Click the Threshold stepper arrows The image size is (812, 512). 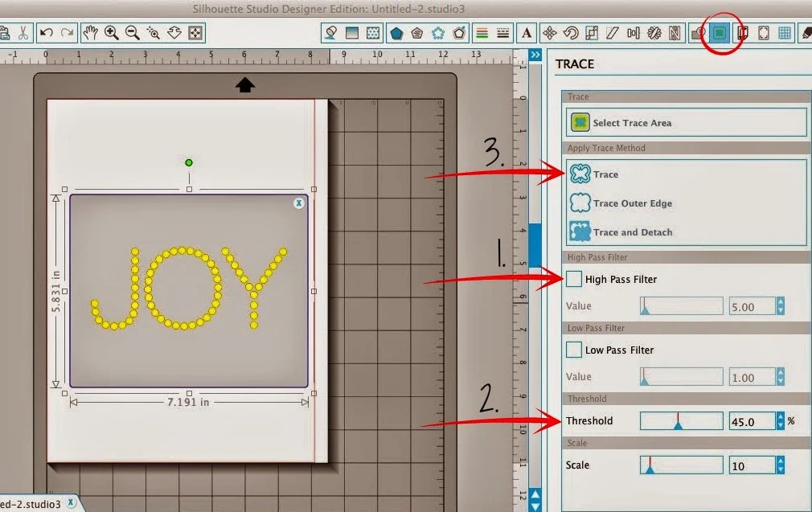781,421
